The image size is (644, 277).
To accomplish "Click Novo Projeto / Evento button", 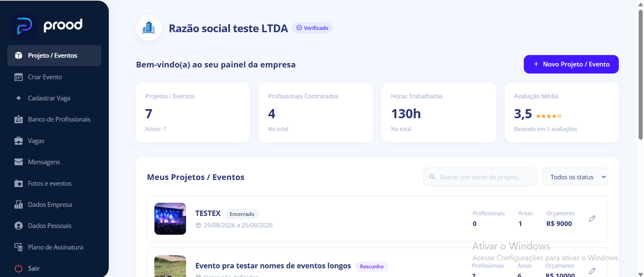I will point(571,64).
